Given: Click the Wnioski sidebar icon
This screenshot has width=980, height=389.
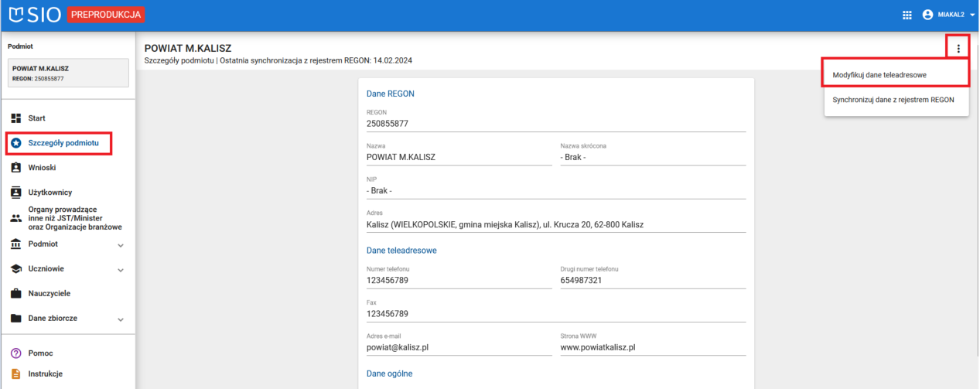Looking at the screenshot, I should (x=16, y=167).
